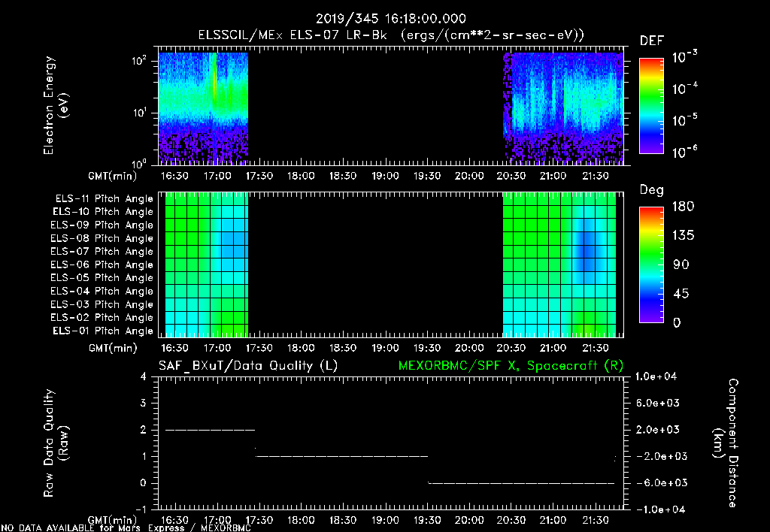This screenshot has width=770, height=532.
Task: Click the 10^-6 value on the DEF scale
Action: tap(684, 152)
